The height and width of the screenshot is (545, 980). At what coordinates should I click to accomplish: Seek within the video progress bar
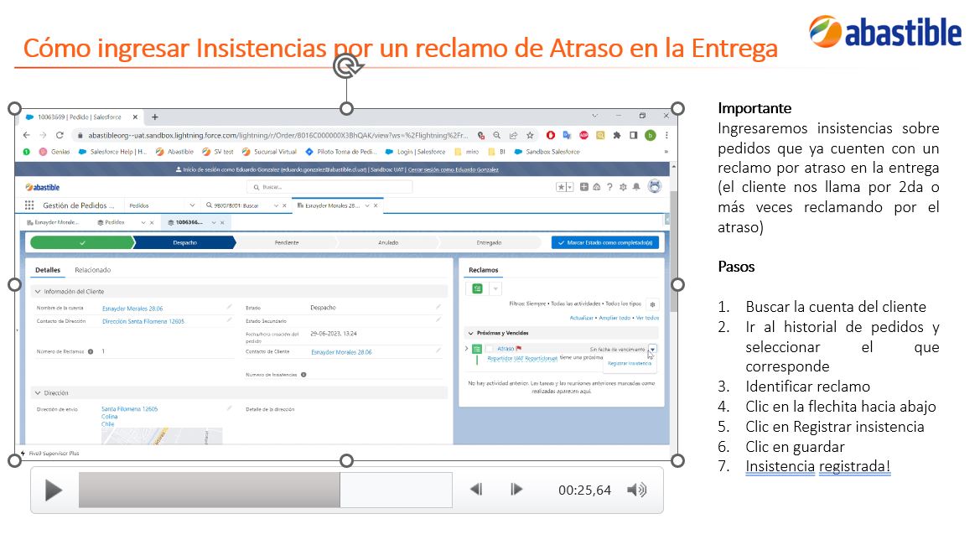point(265,490)
